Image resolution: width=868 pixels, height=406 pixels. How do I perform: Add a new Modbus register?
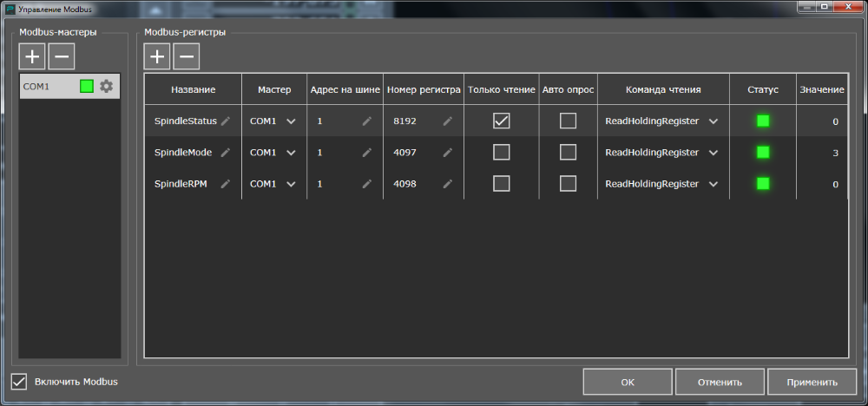[157, 57]
